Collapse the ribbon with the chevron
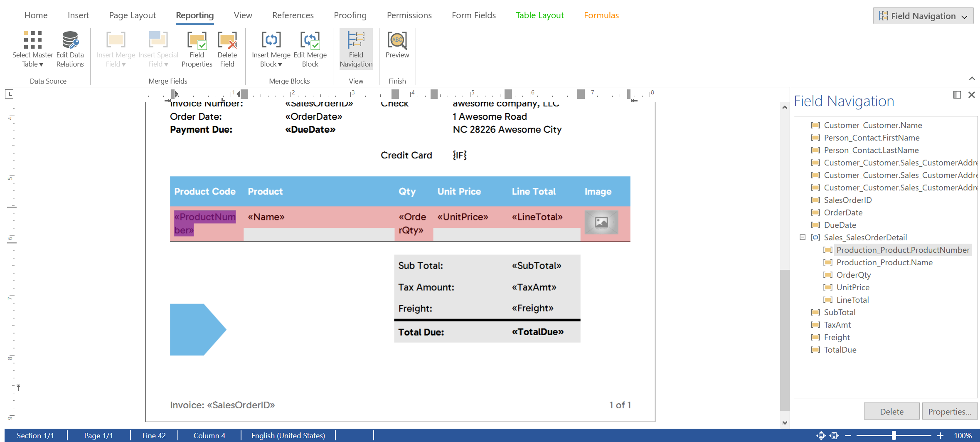Screen dimensions: 980x442 (x=972, y=78)
